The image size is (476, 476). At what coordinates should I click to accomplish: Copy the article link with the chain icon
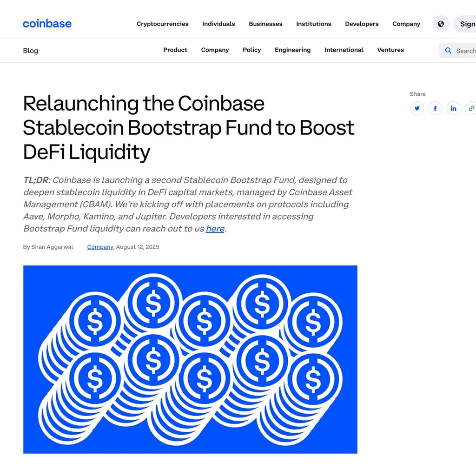471,108
